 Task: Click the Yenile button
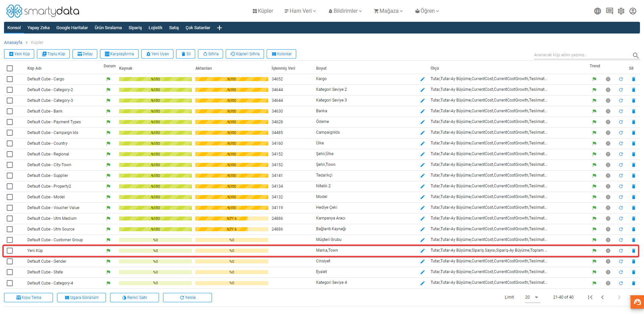pos(187,298)
